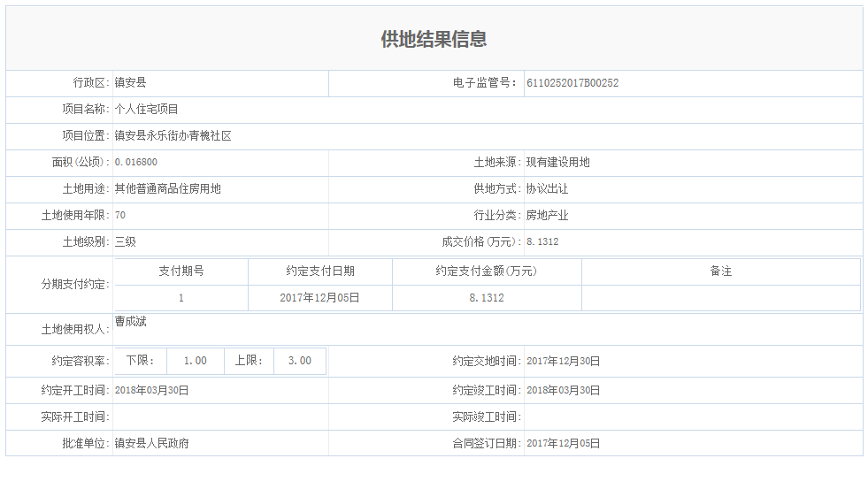Screen dimensions: 868x489
Task: Select upper limit value 3.00
Action: [299, 361]
